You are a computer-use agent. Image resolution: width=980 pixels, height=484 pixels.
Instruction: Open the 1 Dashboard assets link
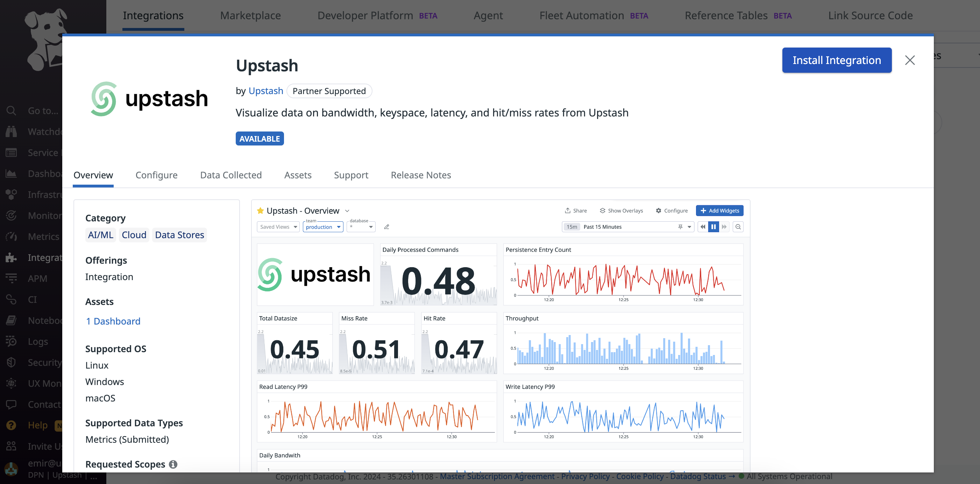click(113, 321)
